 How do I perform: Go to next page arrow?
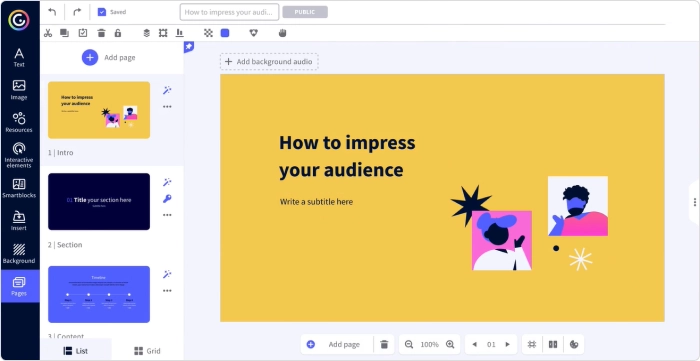(x=508, y=344)
